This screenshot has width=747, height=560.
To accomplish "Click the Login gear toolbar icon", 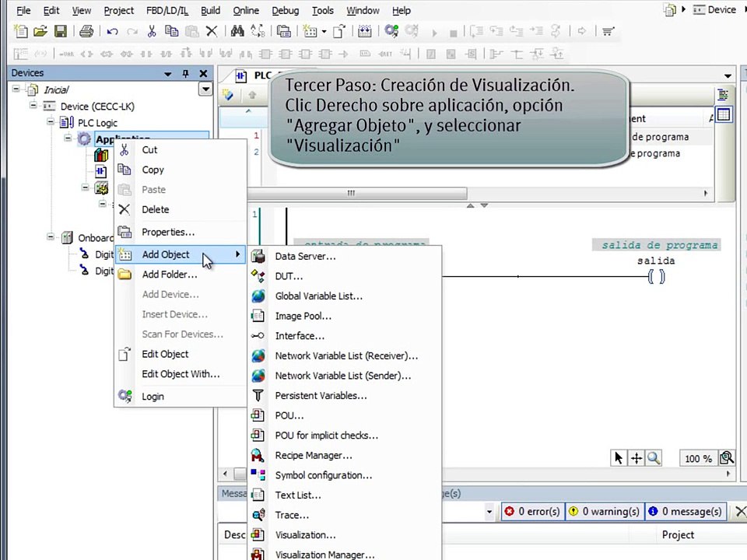I will click(x=391, y=31).
